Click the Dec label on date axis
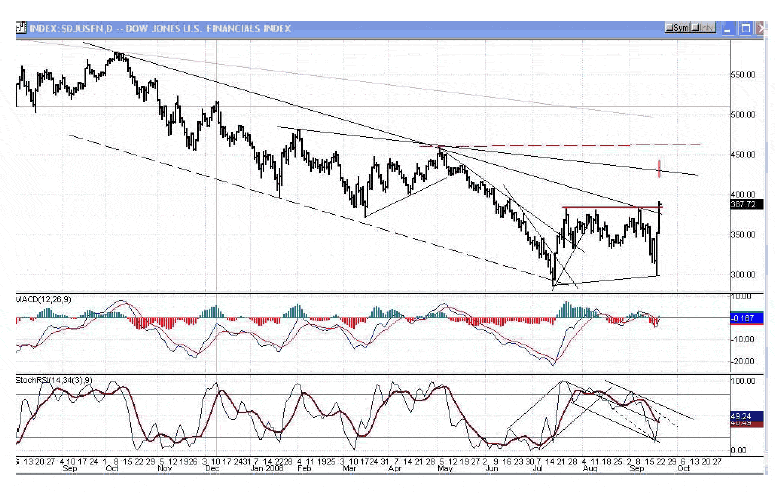Image resolution: width=775 pixels, height=493 pixels. [210, 468]
